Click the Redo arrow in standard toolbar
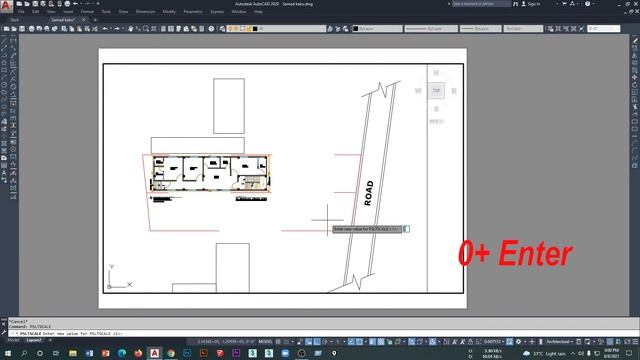 pos(117,29)
